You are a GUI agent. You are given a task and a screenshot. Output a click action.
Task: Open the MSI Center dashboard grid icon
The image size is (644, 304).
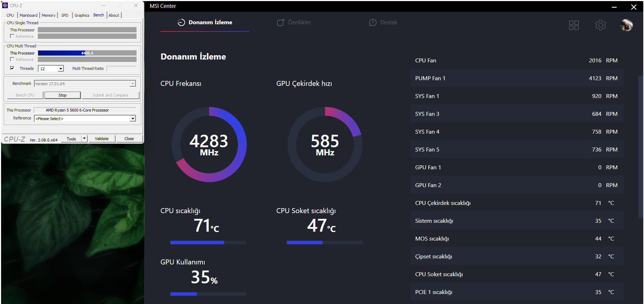tap(574, 25)
